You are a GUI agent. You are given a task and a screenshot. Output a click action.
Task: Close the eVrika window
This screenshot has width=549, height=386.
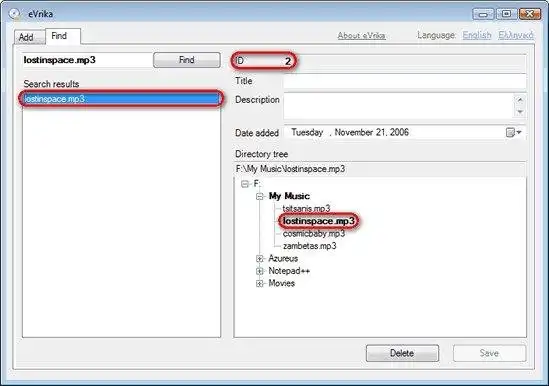coord(530,14)
